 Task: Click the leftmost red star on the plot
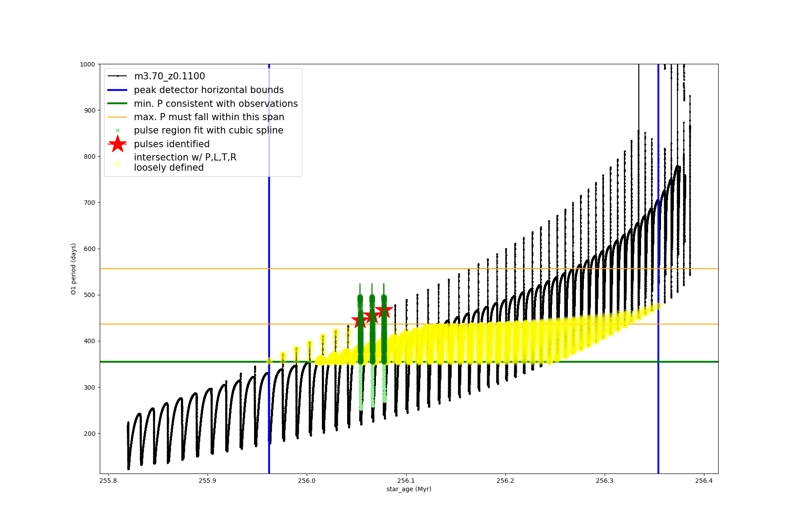360,321
